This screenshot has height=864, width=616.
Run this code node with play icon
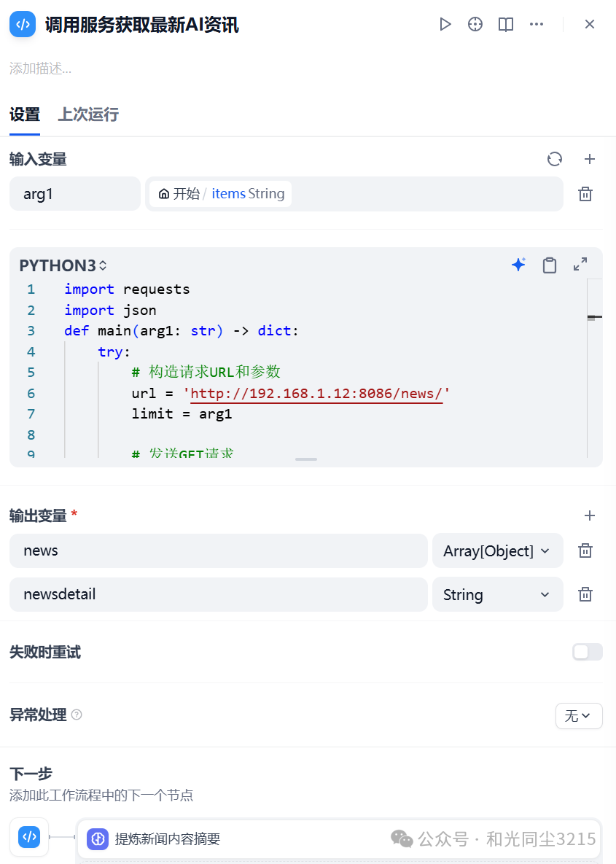(x=445, y=24)
